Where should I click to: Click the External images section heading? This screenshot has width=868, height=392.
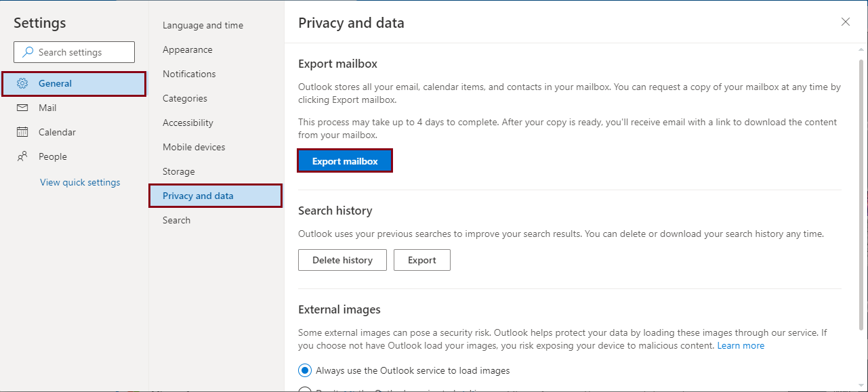(x=339, y=309)
